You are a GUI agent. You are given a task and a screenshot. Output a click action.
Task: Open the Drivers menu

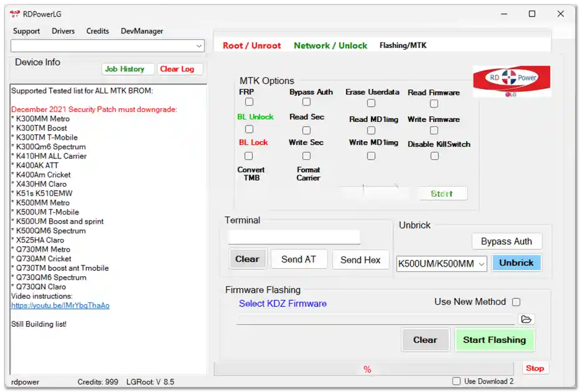[63, 31]
